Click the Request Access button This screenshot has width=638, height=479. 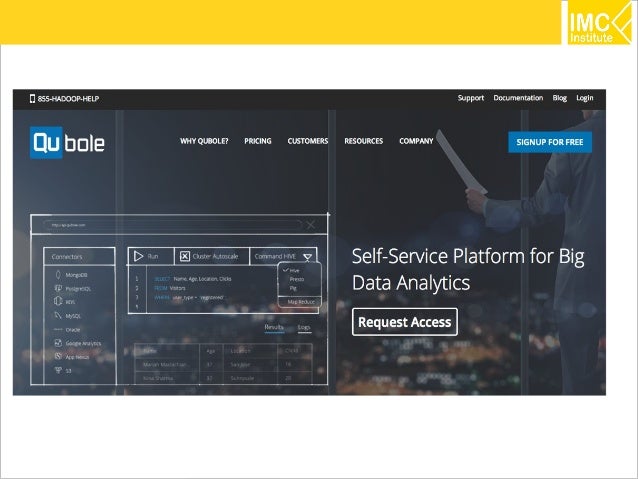click(x=404, y=322)
